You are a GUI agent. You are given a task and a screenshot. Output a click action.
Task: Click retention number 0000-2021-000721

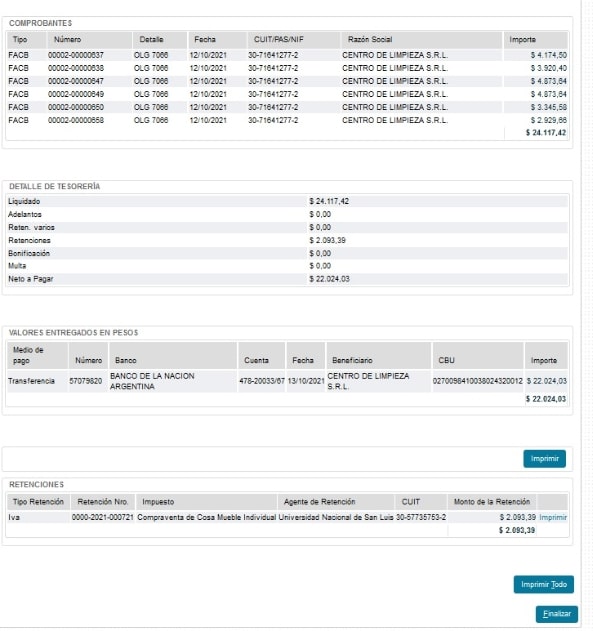103,518
